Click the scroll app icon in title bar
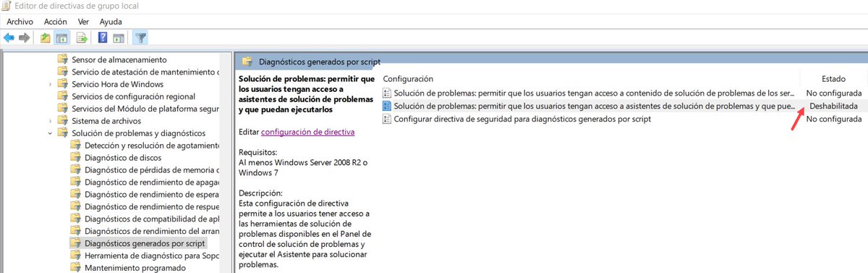The width and height of the screenshot is (868, 273). [x=6, y=7]
